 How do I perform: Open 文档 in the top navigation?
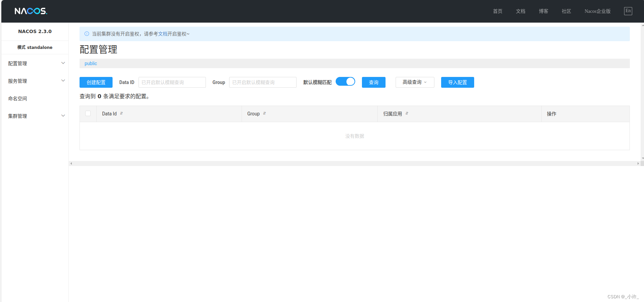point(520,11)
